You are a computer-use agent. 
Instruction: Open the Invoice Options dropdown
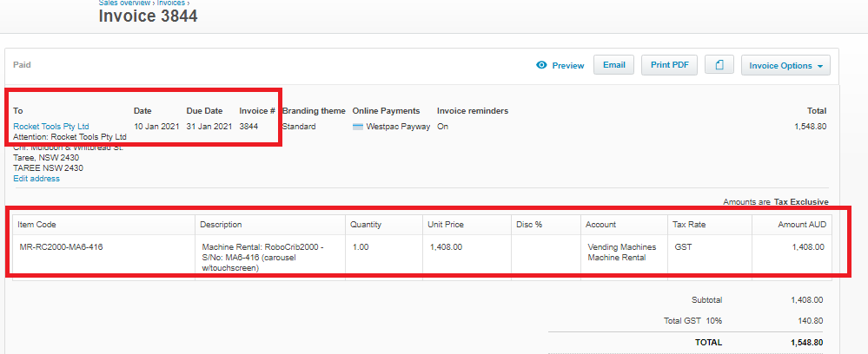coord(785,65)
